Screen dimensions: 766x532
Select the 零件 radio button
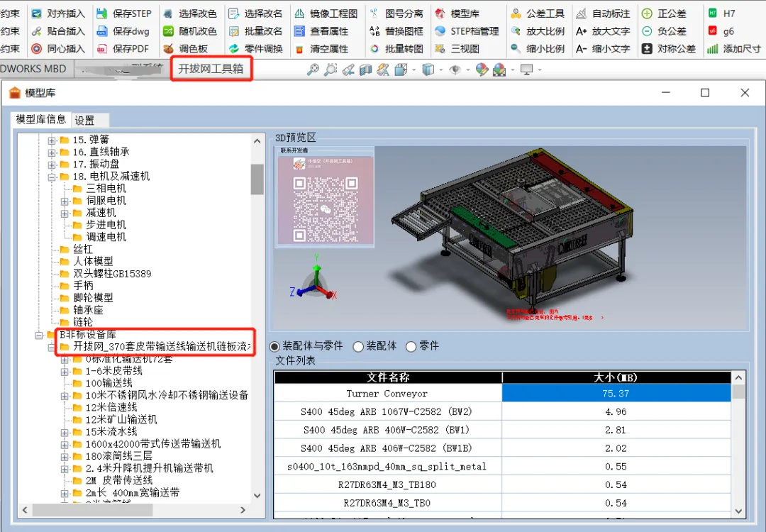click(411, 346)
